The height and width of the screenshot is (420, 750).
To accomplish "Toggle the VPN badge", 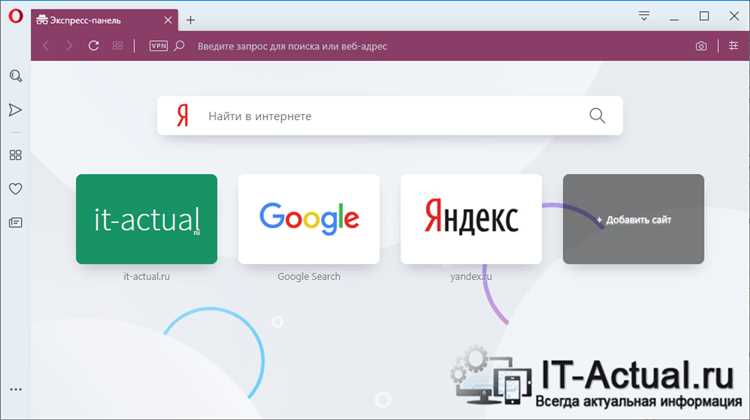I will pos(158,46).
